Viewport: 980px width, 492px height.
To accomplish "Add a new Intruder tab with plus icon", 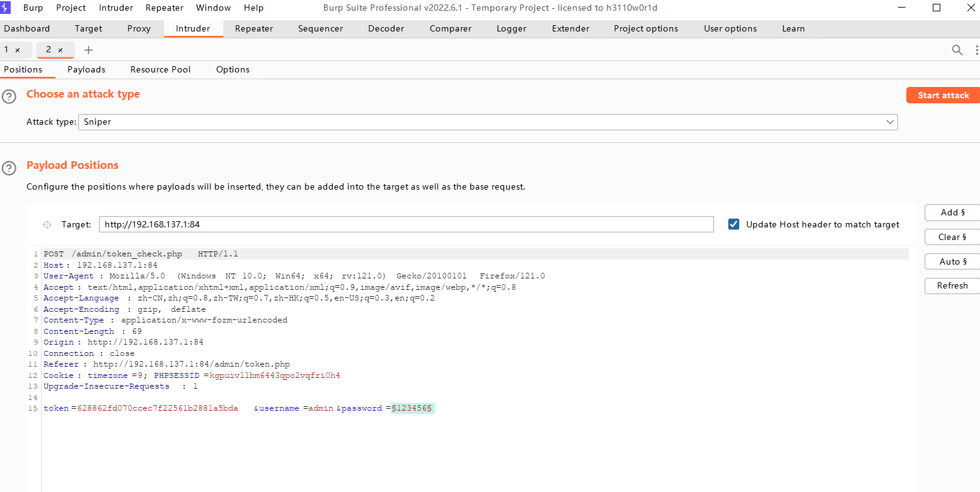I will click(x=88, y=50).
